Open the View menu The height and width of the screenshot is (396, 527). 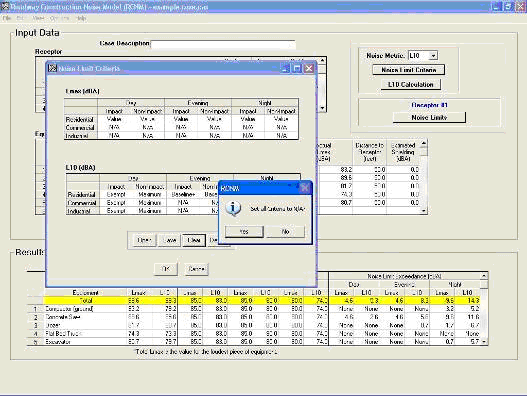(38, 18)
